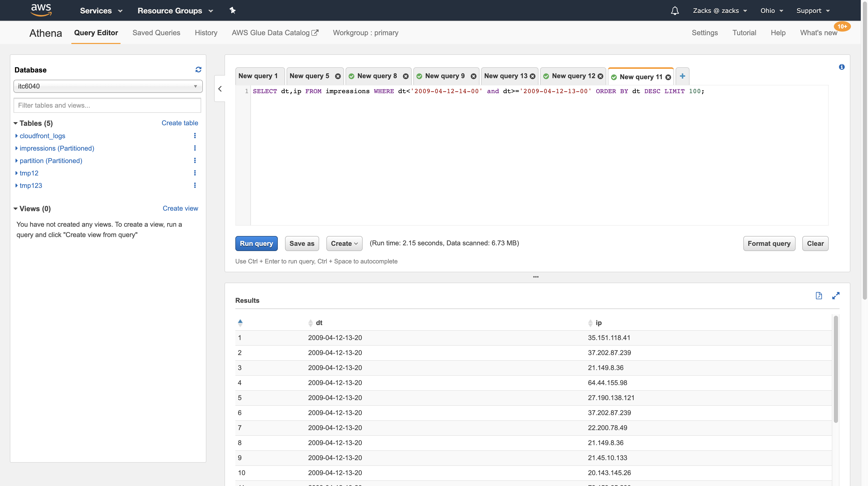Expand the cloudfront_logs table tree
Viewport: 868px width, 486px height.
click(x=17, y=136)
